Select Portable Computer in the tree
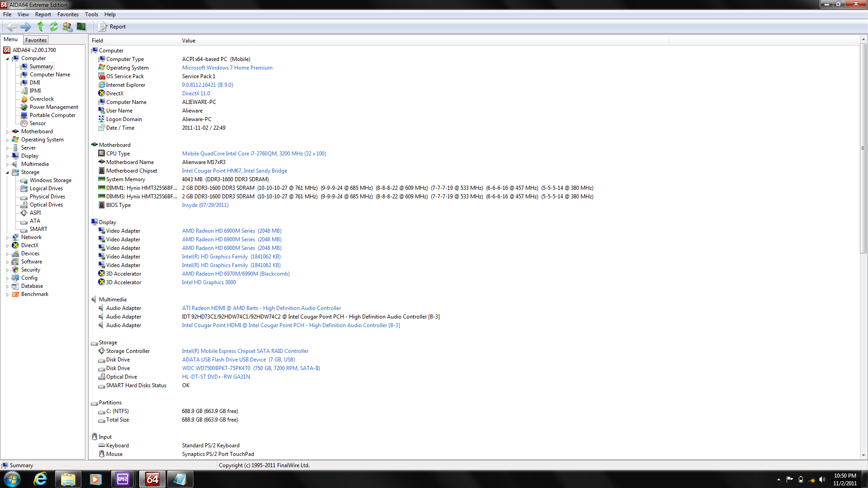Viewport: 868px width, 488px height. tap(52, 115)
